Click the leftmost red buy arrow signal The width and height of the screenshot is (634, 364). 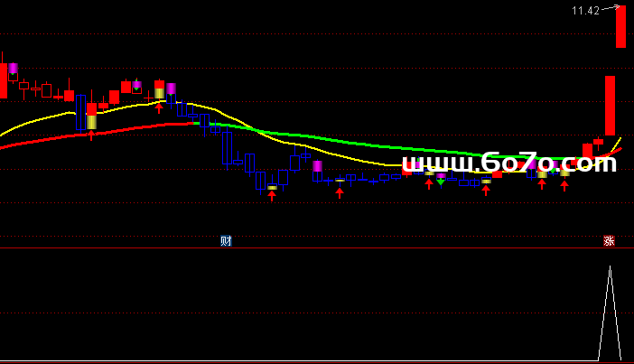[91, 135]
